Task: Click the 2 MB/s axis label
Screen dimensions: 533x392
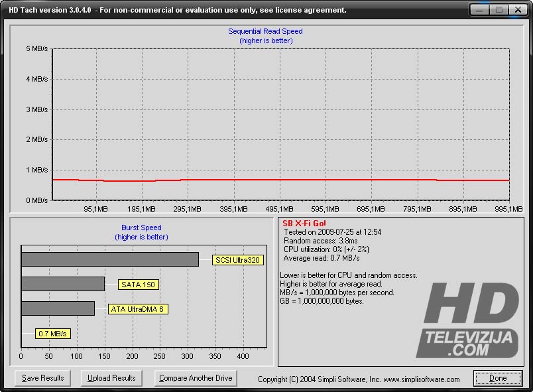Action: 37,139
